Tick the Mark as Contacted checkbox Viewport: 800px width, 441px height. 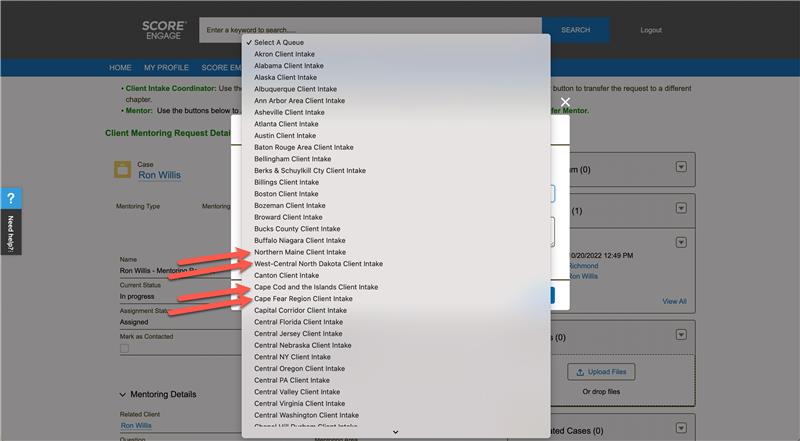coord(124,349)
